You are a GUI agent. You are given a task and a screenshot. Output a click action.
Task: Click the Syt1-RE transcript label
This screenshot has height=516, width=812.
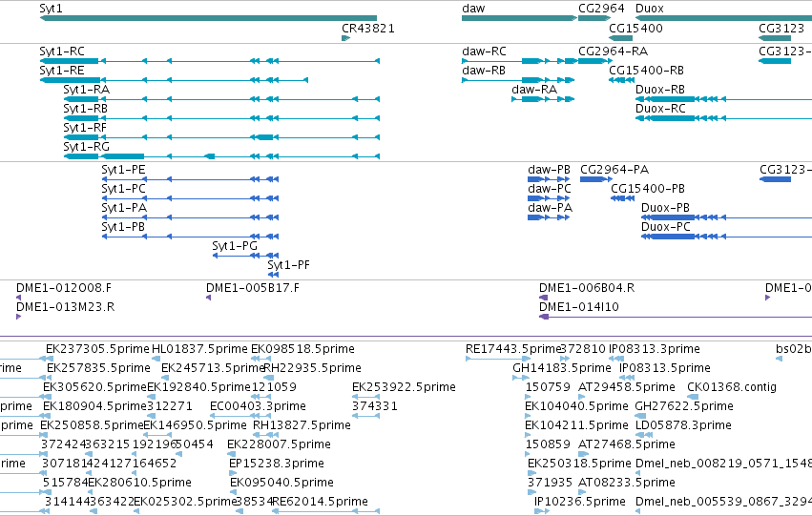(x=62, y=71)
